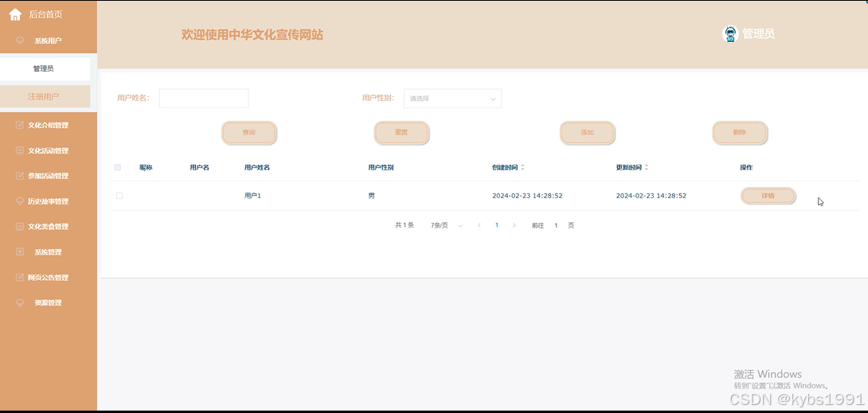Click the 添加 button
This screenshot has height=413, width=868.
(588, 133)
